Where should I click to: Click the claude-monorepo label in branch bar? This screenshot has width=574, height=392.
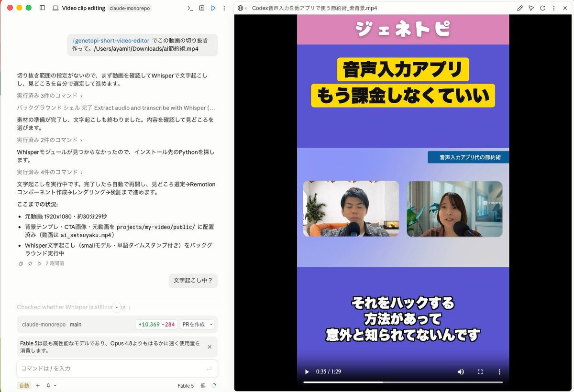coord(44,324)
